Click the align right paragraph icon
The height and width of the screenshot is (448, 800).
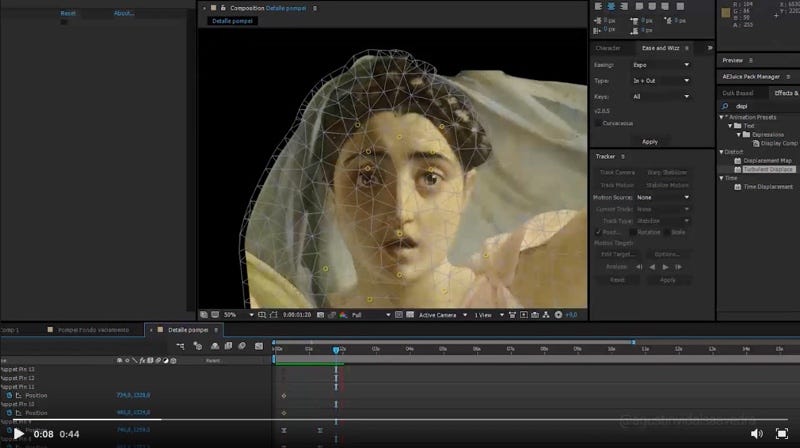(623, 6)
